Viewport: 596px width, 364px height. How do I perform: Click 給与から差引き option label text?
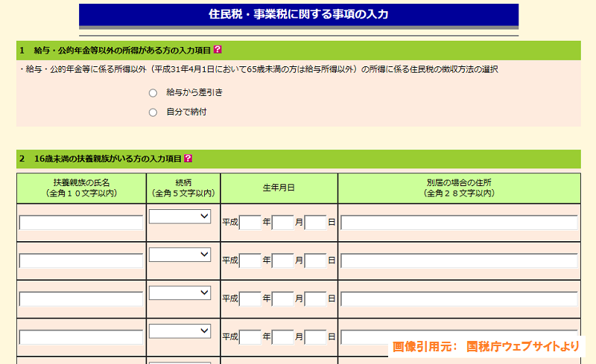194,93
